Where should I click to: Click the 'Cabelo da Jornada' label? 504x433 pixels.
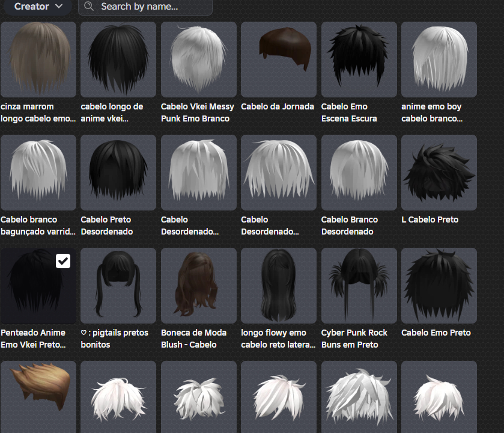278,106
